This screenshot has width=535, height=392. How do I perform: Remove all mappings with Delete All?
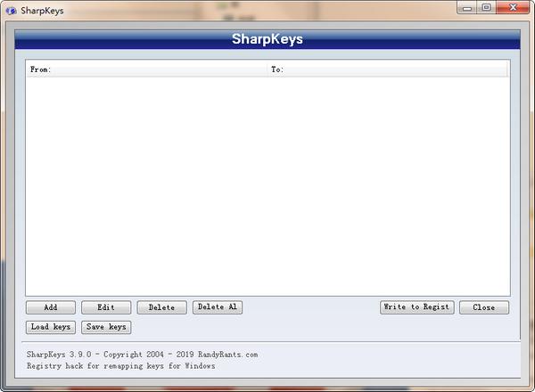point(218,306)
